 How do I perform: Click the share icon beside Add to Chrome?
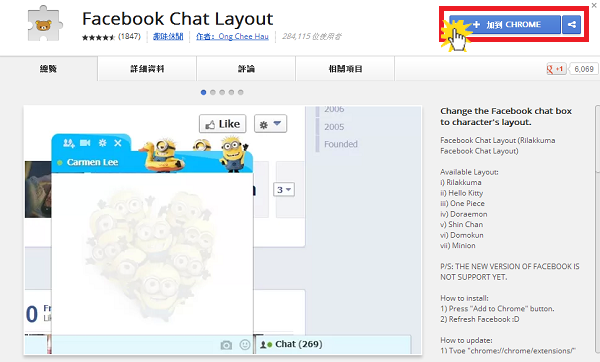(571, 24)
